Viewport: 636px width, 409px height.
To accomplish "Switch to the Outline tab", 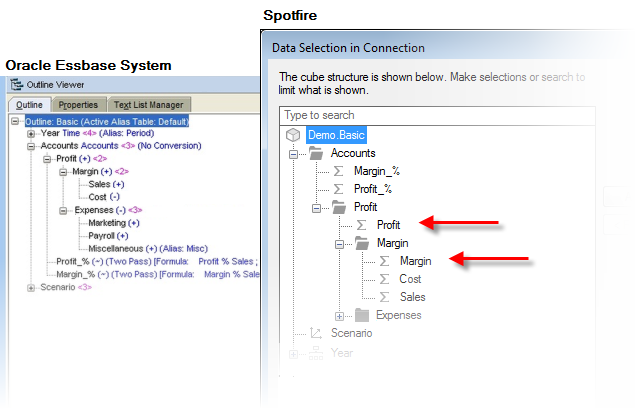I will click(30, 105).
